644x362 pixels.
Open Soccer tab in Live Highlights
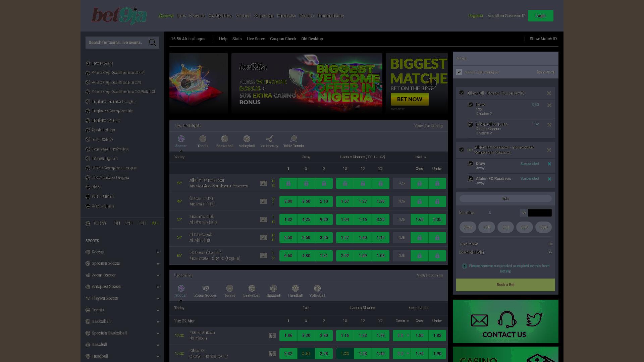181,141
